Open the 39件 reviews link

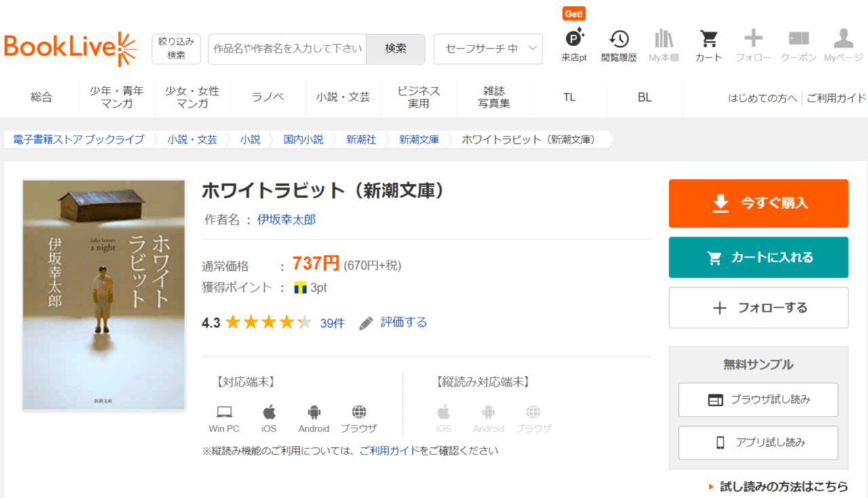pyautogui.click(x=332, y=323)
